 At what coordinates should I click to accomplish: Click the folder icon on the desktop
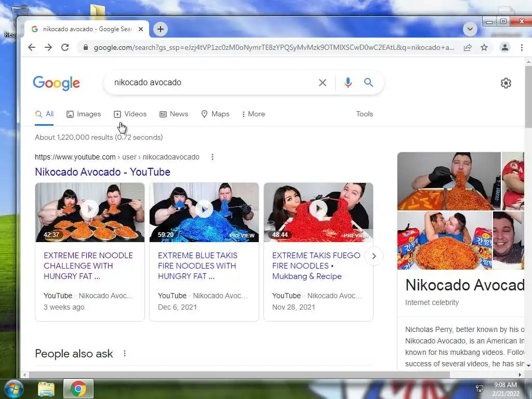pos(97,11)
